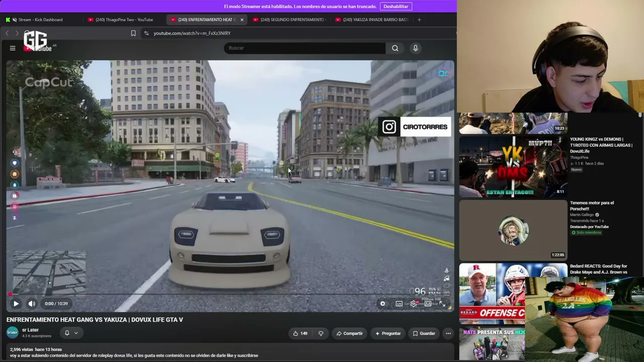Click the Kick favicon on dashboard tab

click(x=8, y=20)
